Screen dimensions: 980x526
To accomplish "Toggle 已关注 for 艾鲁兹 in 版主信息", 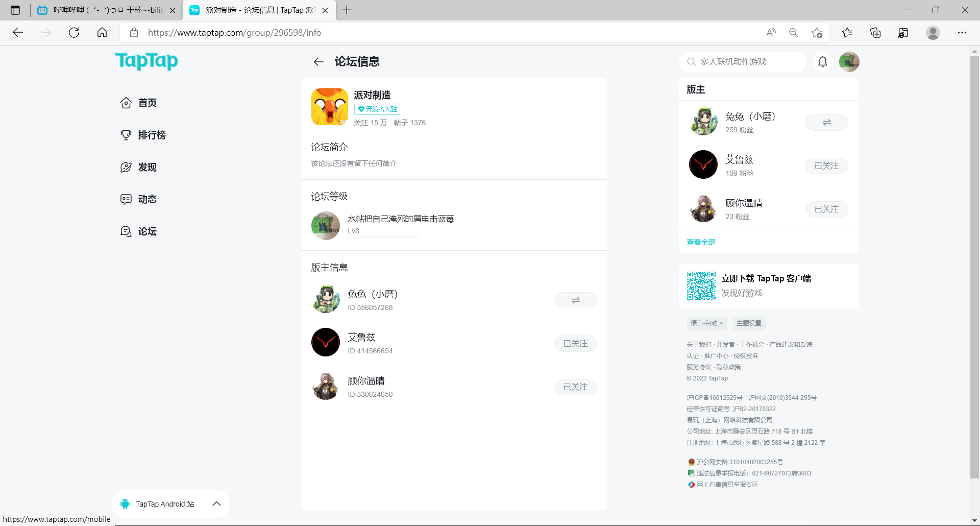I will [x=575, y=344].
